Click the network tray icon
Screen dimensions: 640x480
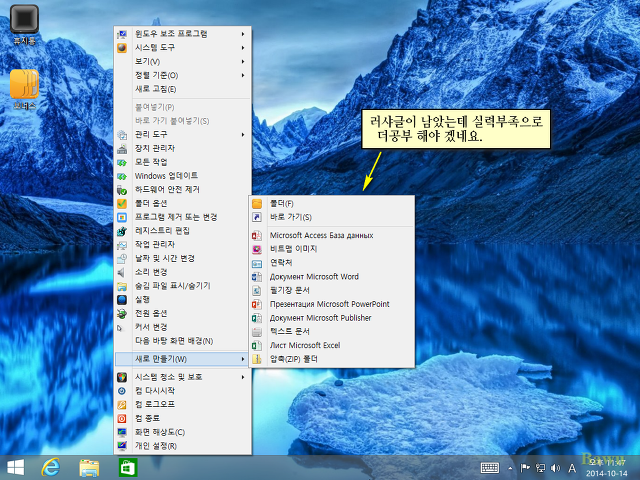[541, 468]
